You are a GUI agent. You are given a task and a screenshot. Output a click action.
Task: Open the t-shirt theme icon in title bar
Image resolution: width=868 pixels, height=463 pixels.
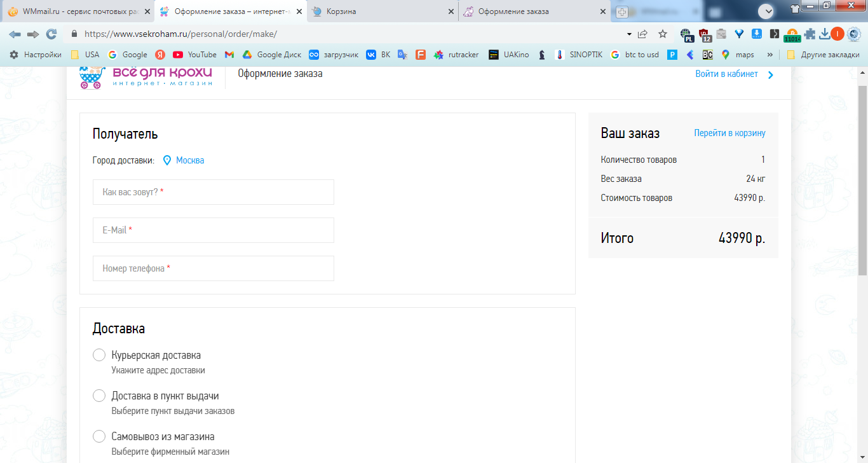(x=794, y=8)
